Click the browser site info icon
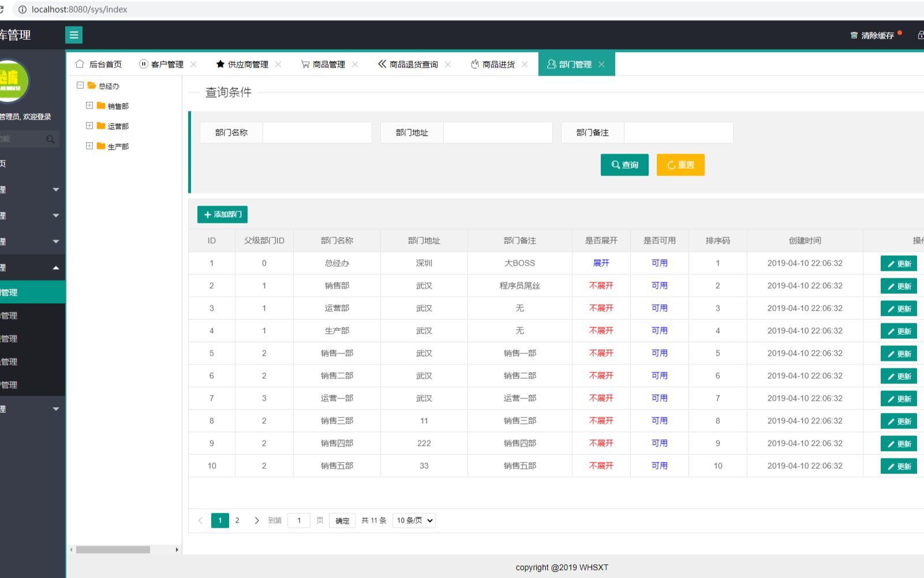 tap(22, 9)
